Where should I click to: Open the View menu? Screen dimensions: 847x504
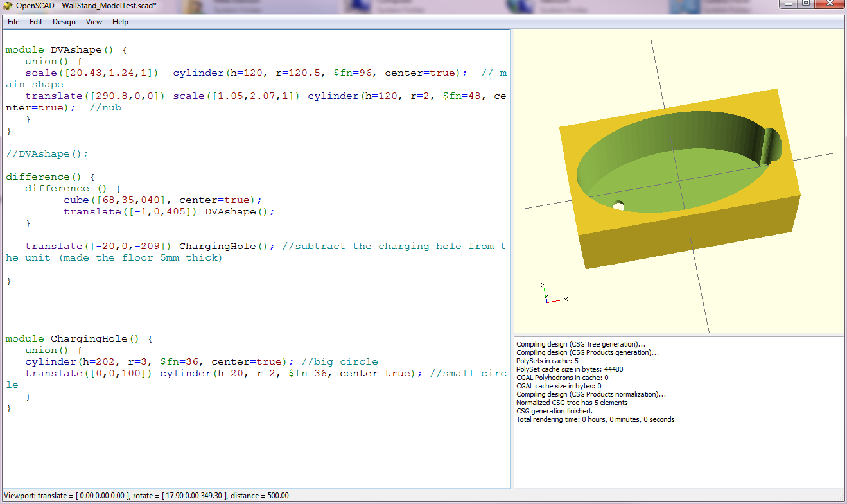point(94,22)
